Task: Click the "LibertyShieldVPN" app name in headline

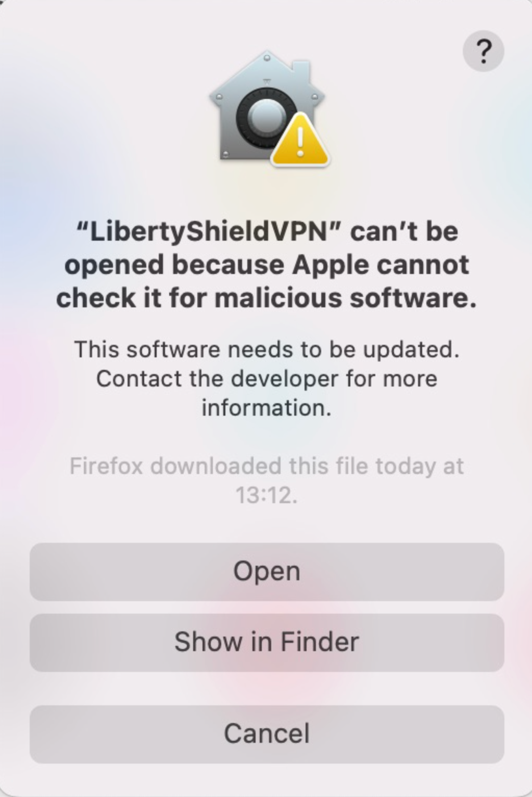Action: pos(208,232)
